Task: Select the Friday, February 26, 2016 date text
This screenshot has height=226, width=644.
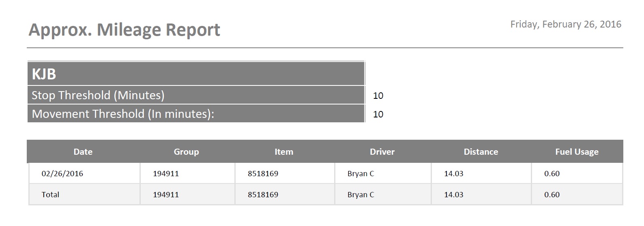Action: tap(566, 24)
